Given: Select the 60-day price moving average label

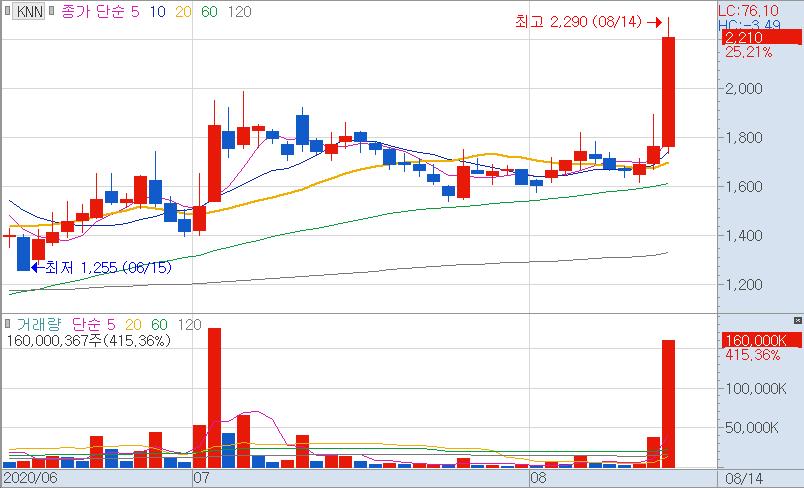Looking at the screenshot, I should click(x=209, y=11).
